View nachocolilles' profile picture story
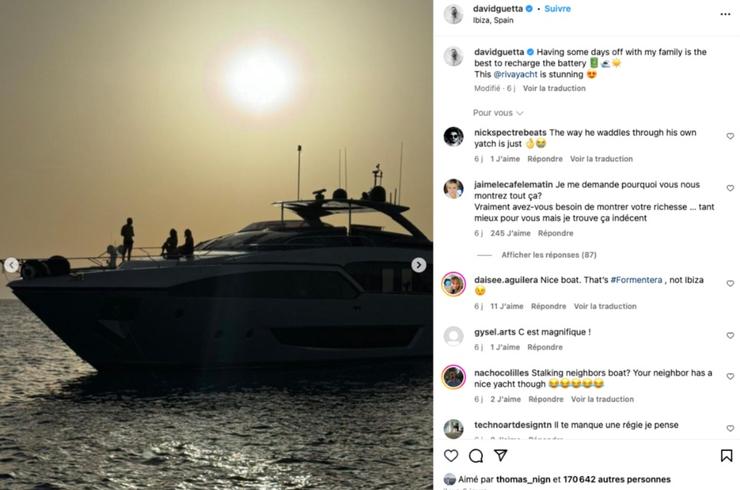The width and height of the screenshot is (740, 490). [454, 377]
